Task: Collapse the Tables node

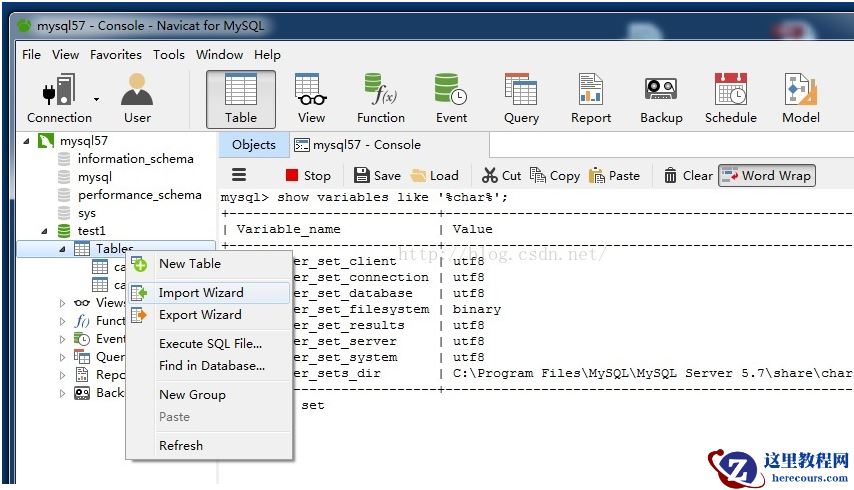Action: tap(62, 249)
